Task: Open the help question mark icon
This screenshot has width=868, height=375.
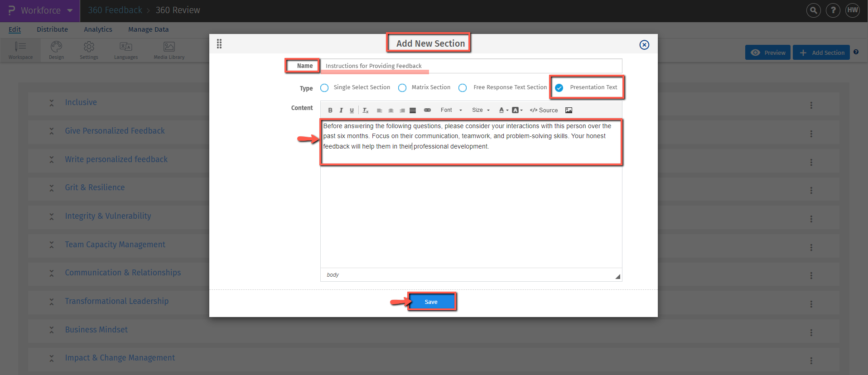Action: pyautogui.click(x=833, y=10)
